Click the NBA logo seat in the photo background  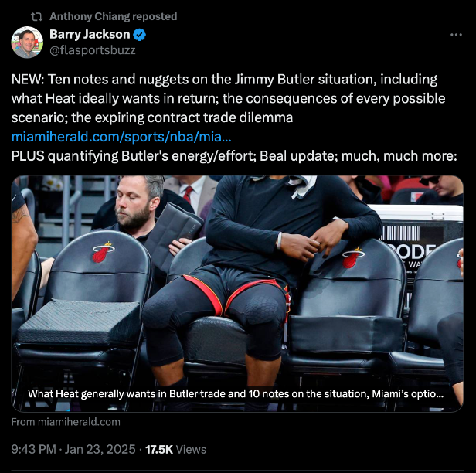pyautogui.click(x=415, y=196)
